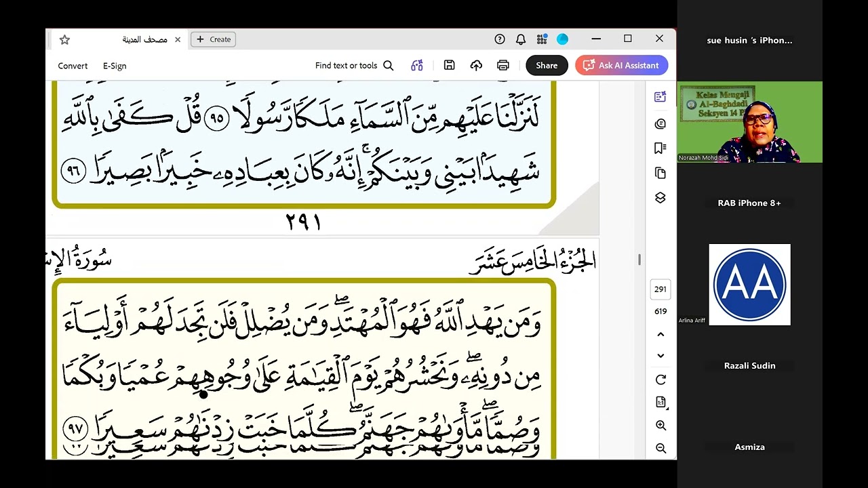Close the مصحف المدينة tab
868x488 pixels.
click(178, 40)
